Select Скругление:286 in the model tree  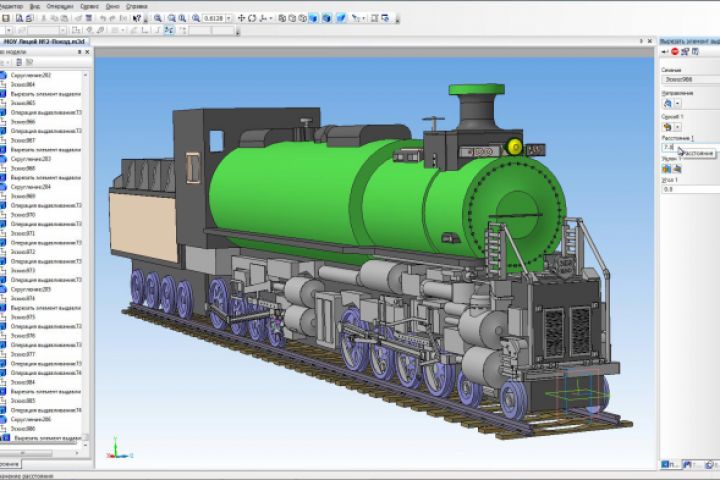point(31,419)
